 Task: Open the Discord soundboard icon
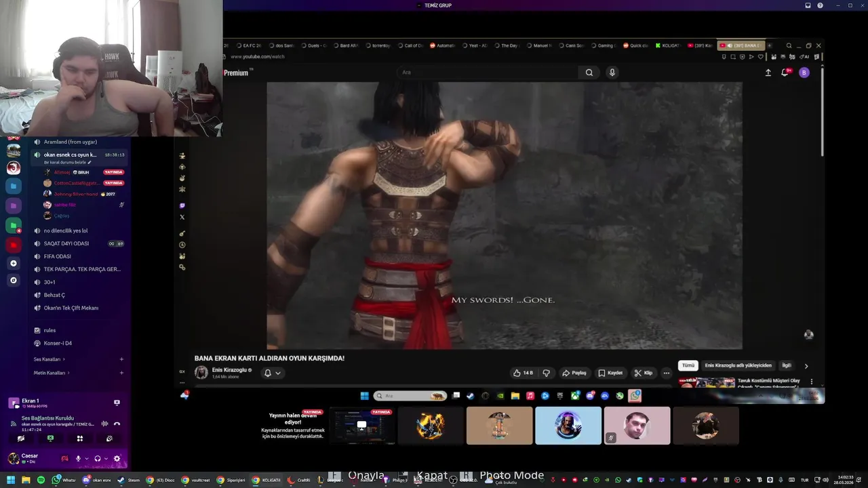pos(109,439)
